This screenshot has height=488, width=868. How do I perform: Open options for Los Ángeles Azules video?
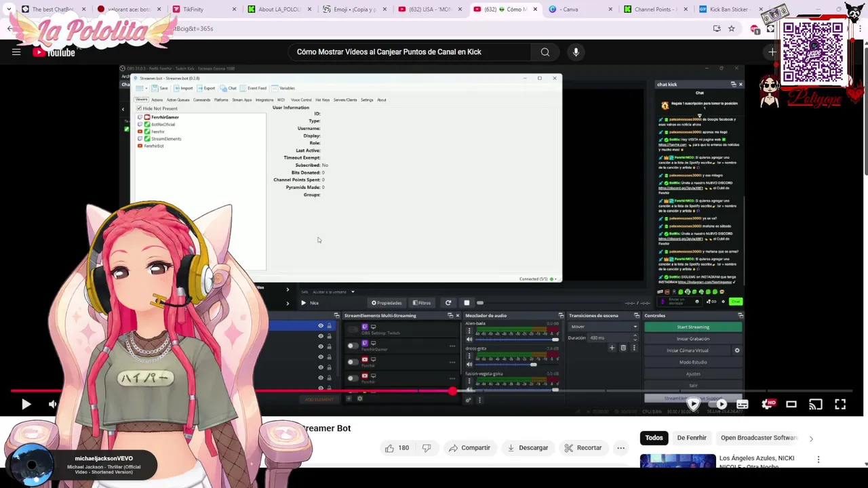[818, 460]
